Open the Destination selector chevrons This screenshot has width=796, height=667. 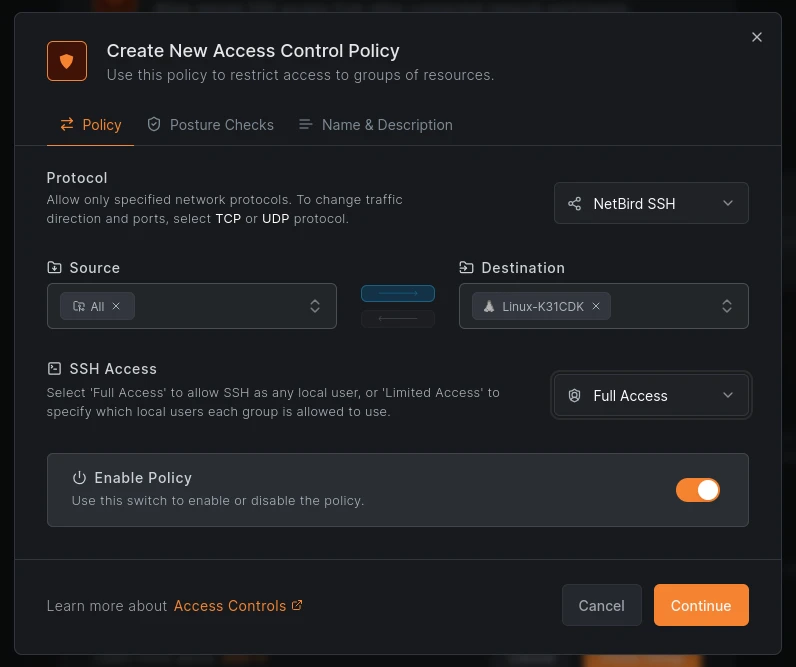(727, 306)
